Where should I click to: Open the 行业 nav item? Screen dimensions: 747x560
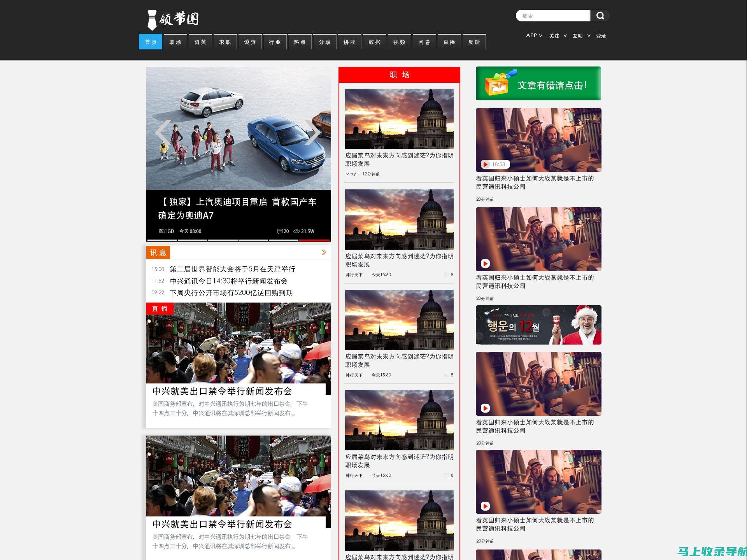tap(275, 42)
